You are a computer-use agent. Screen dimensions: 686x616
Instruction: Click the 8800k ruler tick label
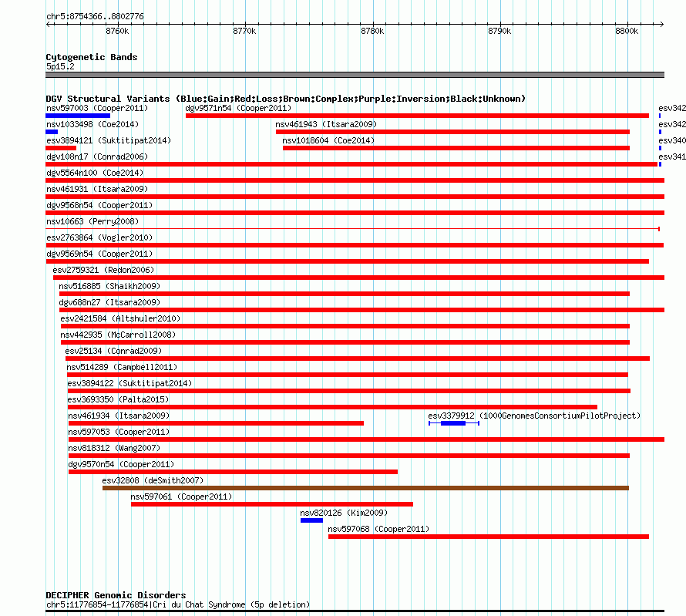tap(627, 31)
